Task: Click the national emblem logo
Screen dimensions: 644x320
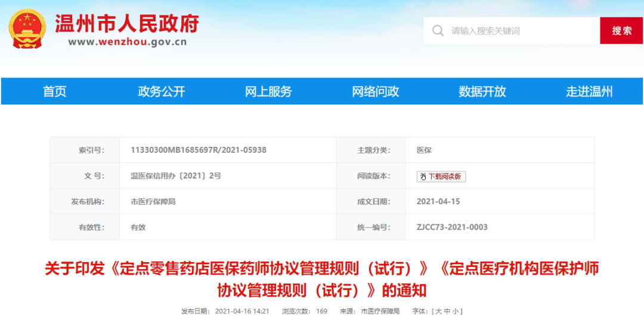Action: tap(27, 29)
